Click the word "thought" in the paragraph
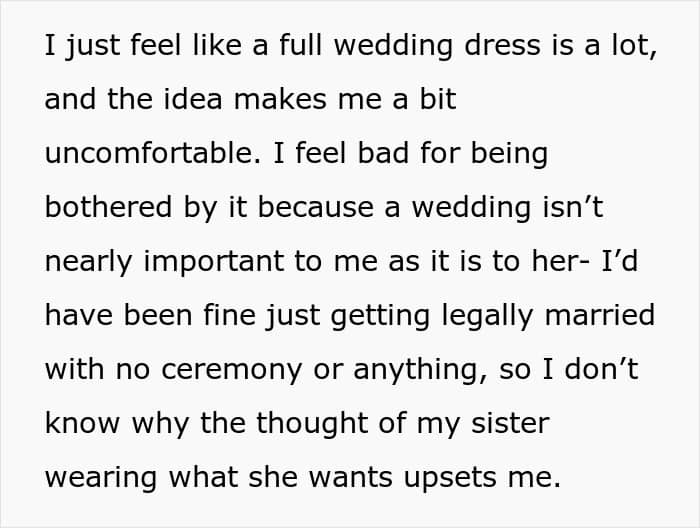 click(312, 424)
